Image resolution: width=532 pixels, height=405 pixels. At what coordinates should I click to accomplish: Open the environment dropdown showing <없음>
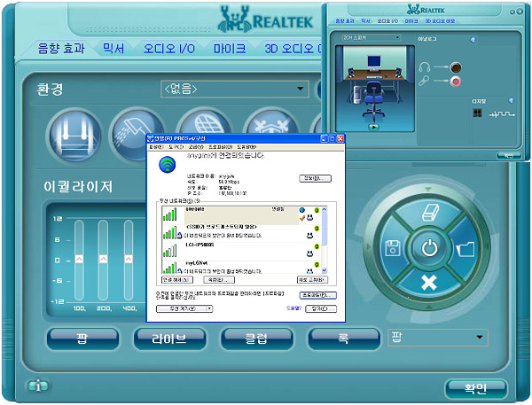(235, 90)
